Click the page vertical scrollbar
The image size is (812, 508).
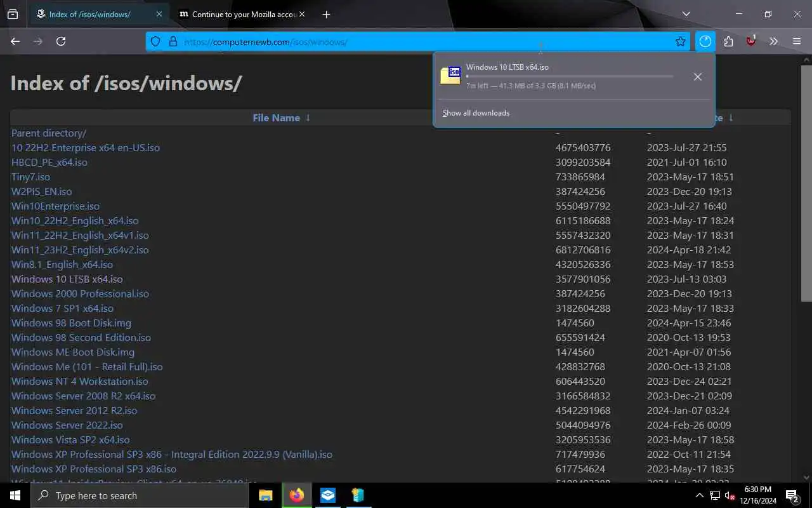[x=806, y=184]
